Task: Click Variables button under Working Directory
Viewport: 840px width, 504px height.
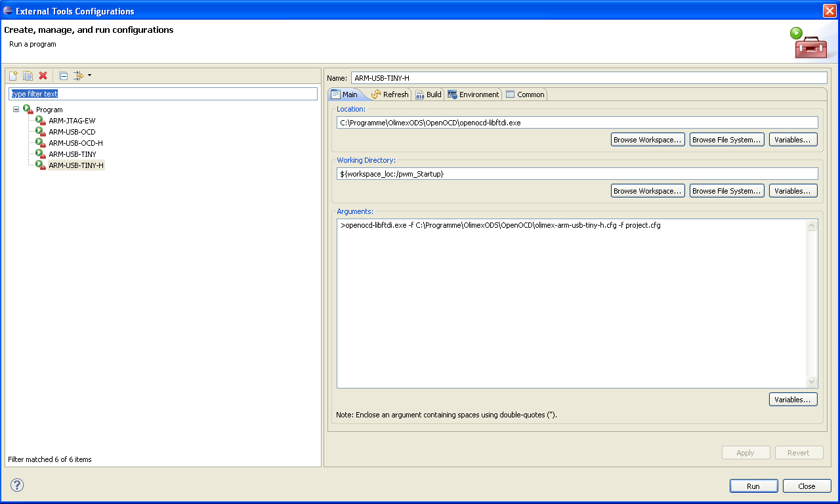Action: click(x=793, y=191)
